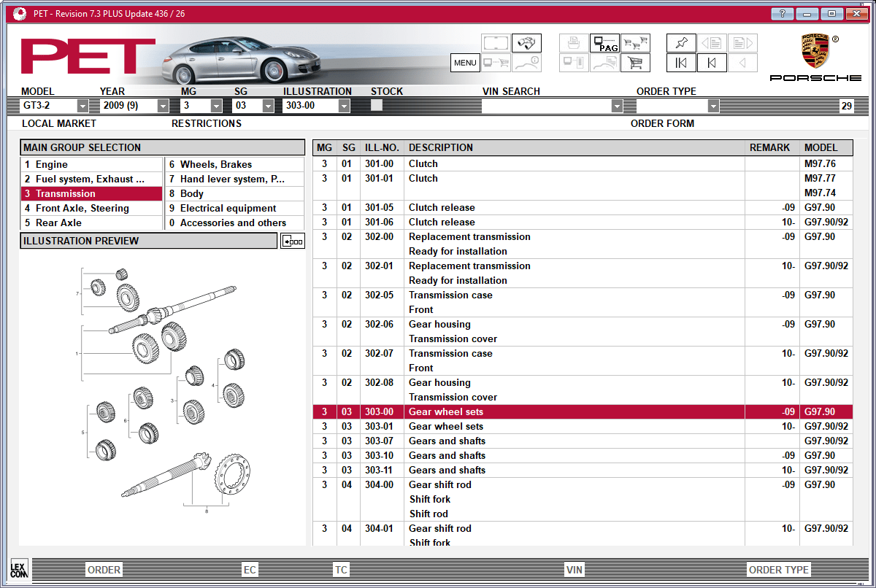
Task: Select main group 0 Accessories and others
Action: tap(235, 223)
